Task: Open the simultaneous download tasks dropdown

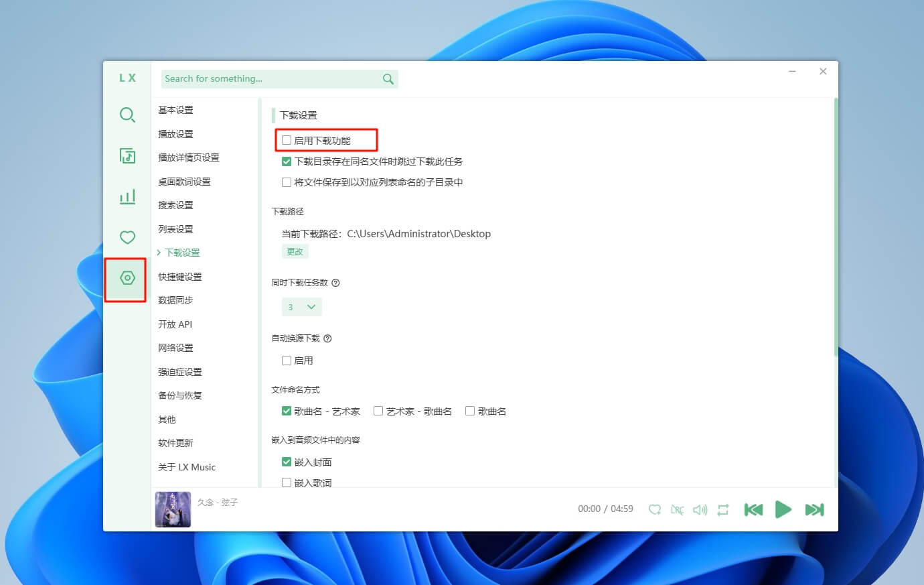Action: coord(302,306)
